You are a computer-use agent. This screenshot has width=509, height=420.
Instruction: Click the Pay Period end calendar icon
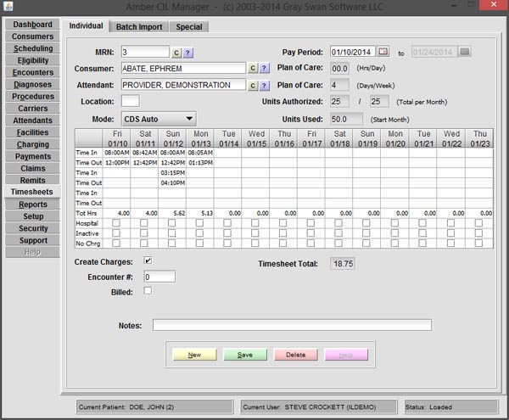coord(464,52)
